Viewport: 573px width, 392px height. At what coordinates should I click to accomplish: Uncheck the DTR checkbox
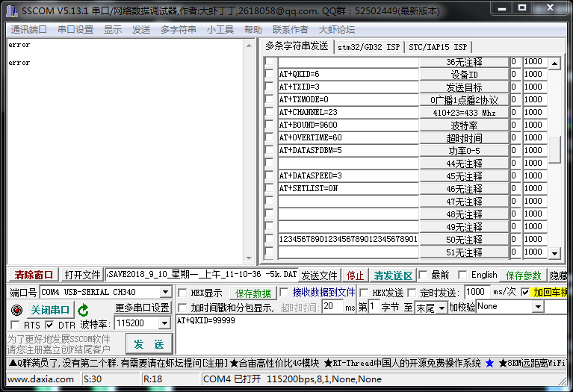[50, 324]
